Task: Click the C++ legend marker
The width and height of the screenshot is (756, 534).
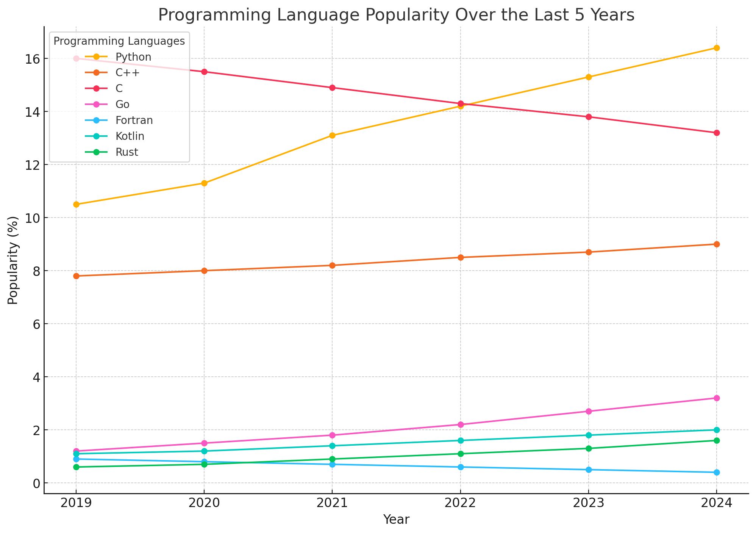Action: (x=97, y=73)
